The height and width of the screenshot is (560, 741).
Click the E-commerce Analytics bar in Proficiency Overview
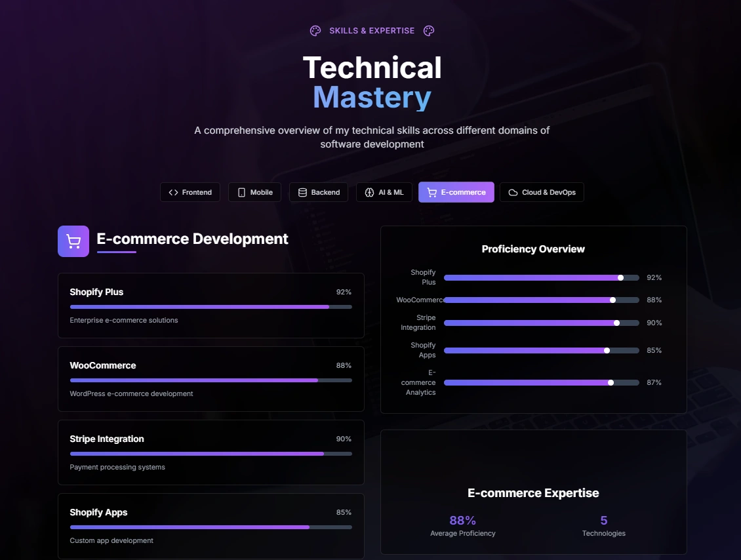pos(542,382)
